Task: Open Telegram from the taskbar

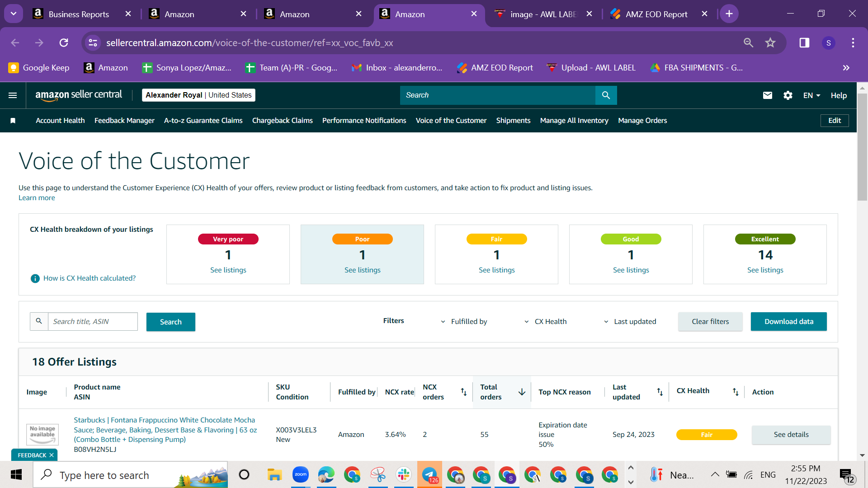Action: tap(429, 474)
